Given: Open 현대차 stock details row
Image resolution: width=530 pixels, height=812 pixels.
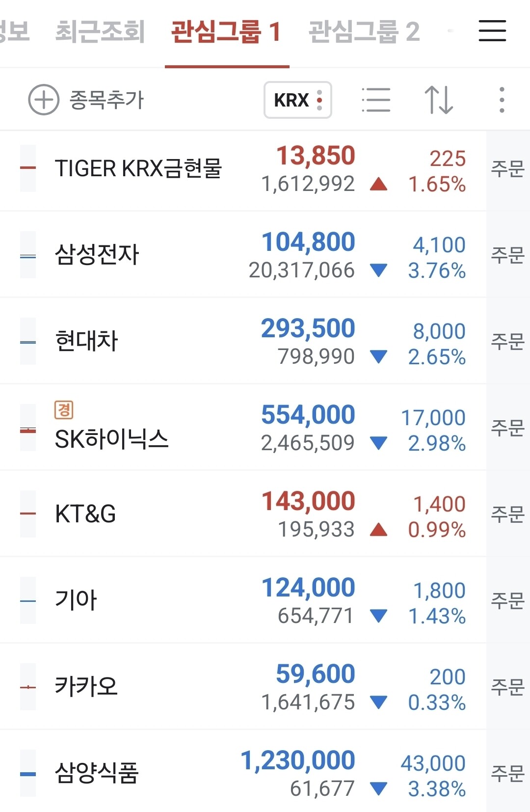Looking at the screenshot, I should point(243,341).
